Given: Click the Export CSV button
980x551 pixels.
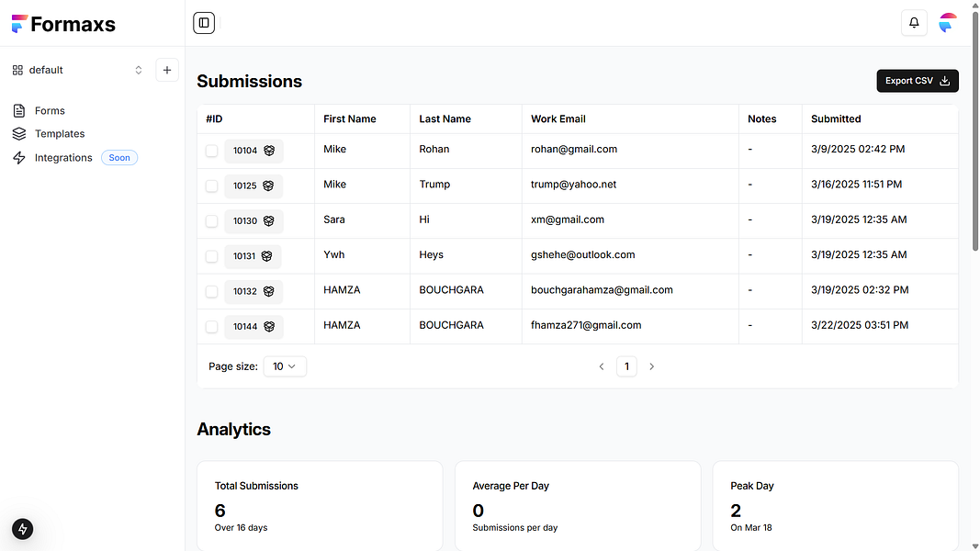Looking at the screenshot, I should (918, 81).
